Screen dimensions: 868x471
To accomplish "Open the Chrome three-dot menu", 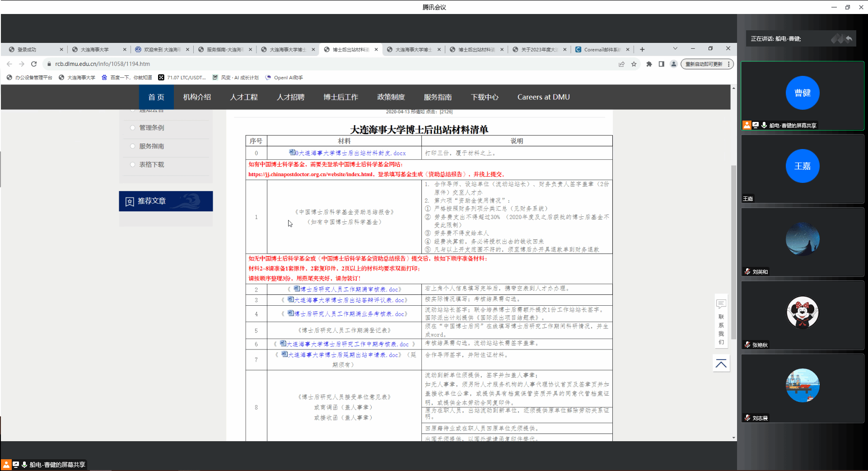I will pyautogui.click(x=728, y=64).
